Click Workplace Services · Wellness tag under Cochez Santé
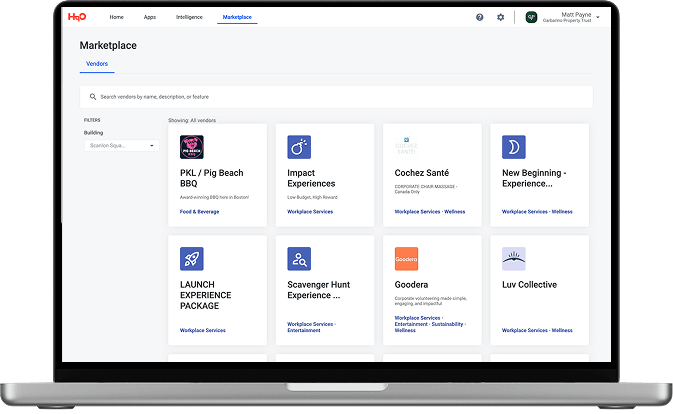673x414 pixels. [x=430, y=212]
